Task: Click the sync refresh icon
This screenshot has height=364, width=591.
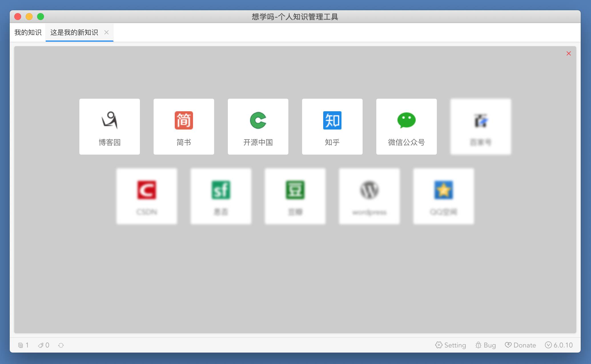Action: (61, 345)
